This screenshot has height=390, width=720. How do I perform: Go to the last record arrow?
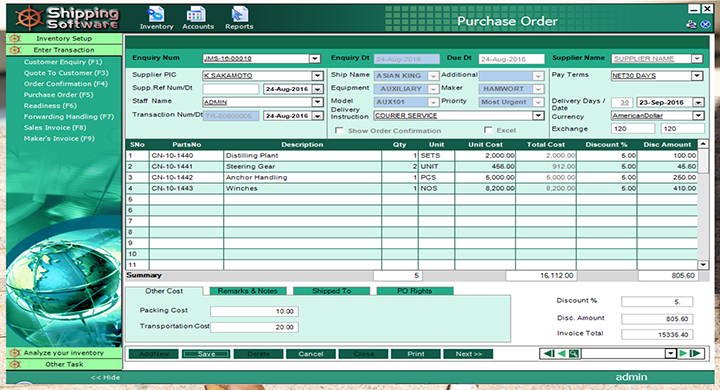(x=696, y=353)
